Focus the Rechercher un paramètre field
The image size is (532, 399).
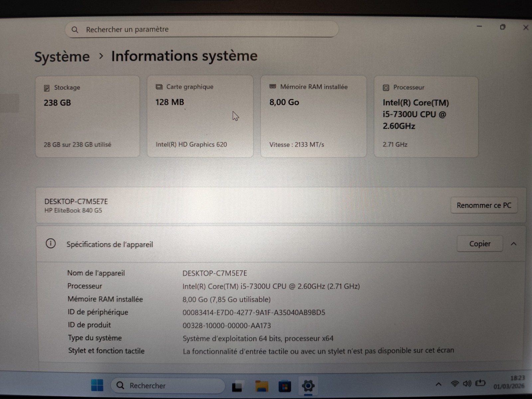[x=202, y=30]
